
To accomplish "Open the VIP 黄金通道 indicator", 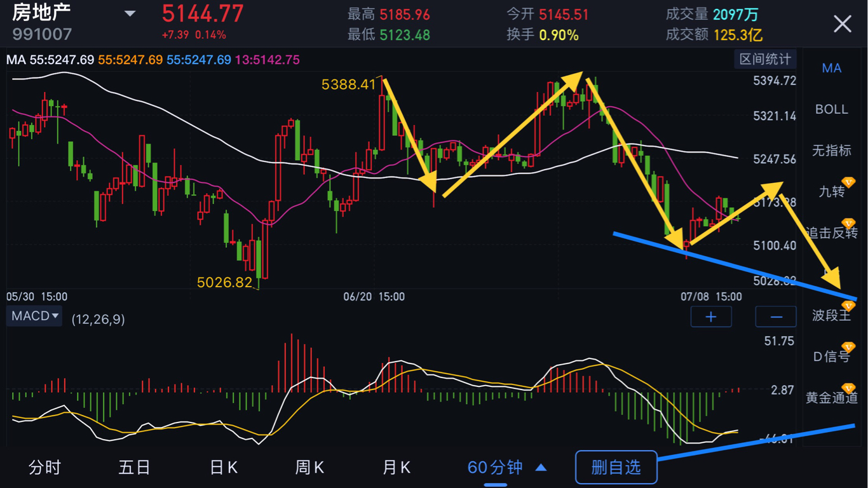I will tap(831, 398).
